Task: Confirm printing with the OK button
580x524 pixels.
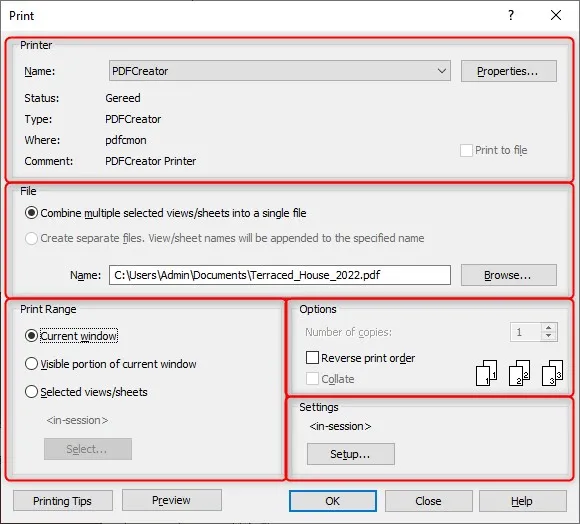Action: pos(333,501)
